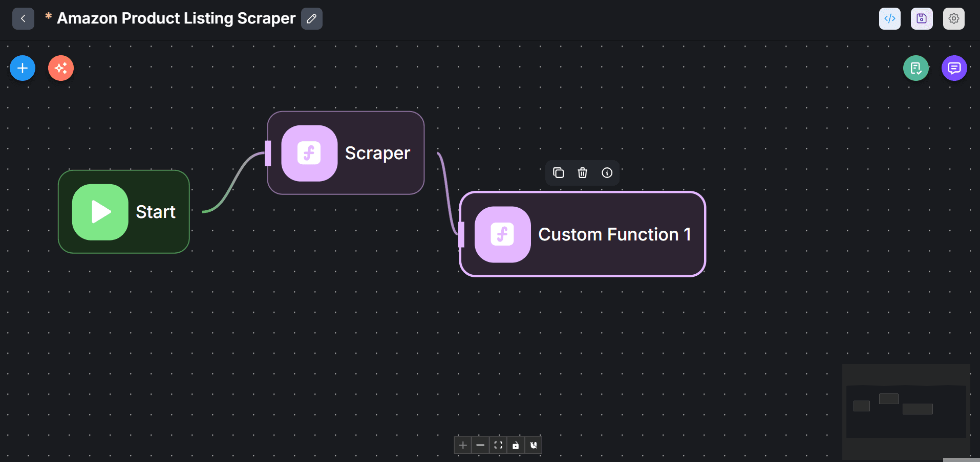Click the minimap overview panel
The image size is (980, 462).
coord(906,411)
